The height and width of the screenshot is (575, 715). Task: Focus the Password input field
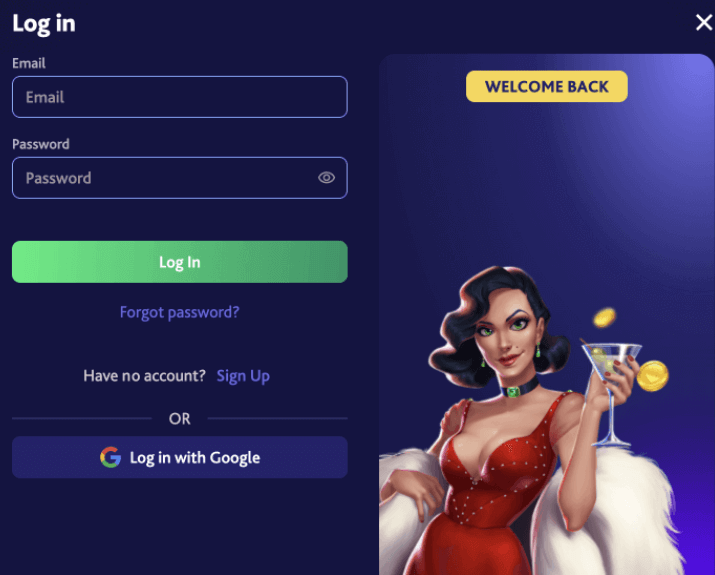pos(180,178)
